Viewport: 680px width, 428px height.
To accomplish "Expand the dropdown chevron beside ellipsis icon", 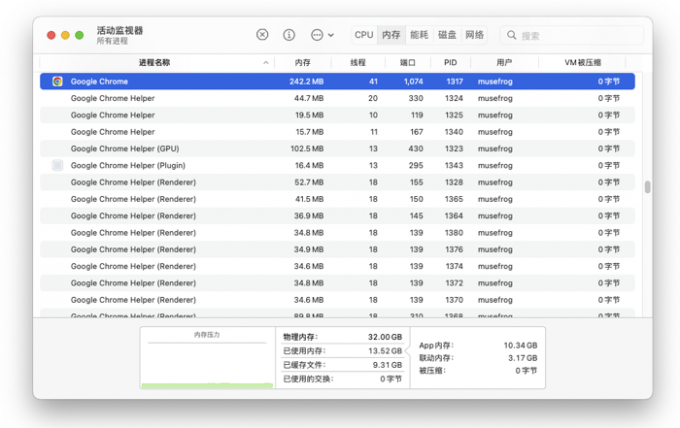I will pos(331,35).
